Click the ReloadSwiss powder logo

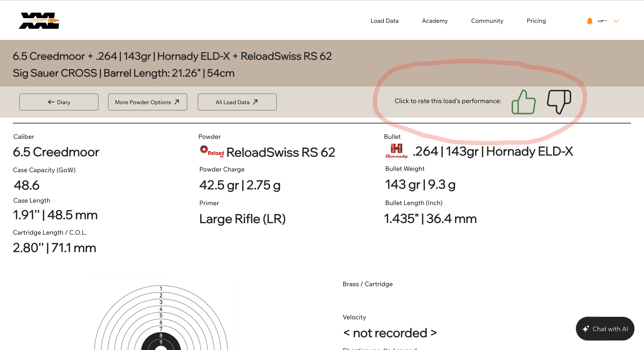tap(212, 152)
